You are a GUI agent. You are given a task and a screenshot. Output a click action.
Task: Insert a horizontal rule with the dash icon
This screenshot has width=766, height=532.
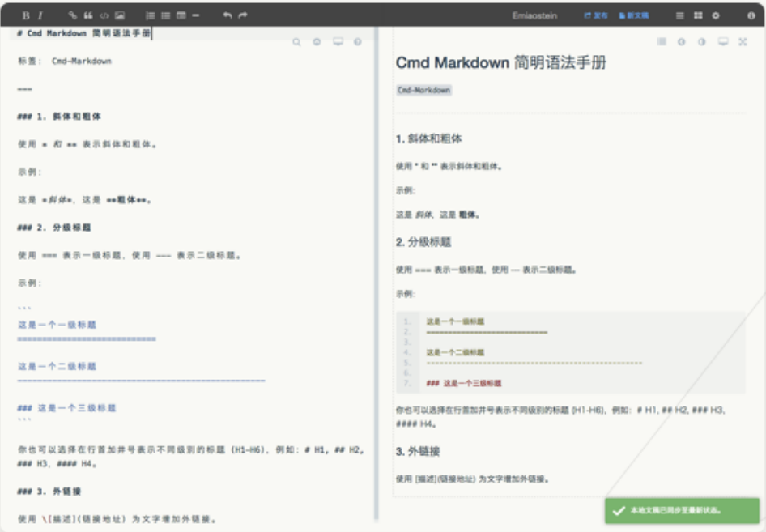coord(196,15)
